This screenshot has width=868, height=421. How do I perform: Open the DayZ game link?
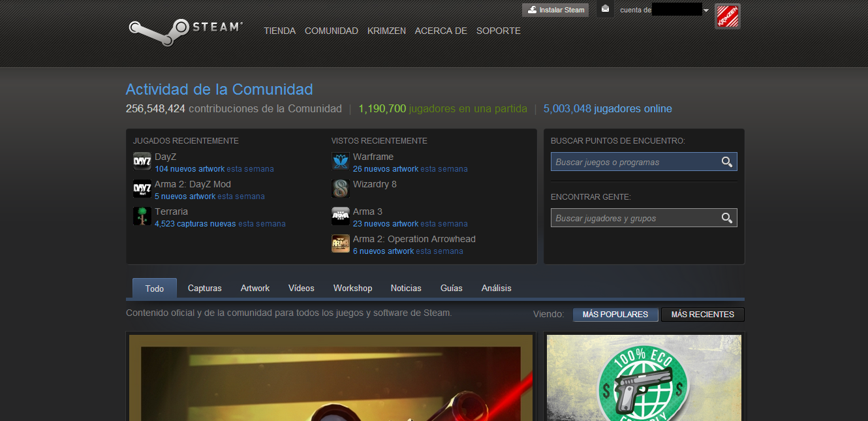[x=166, y=157]
